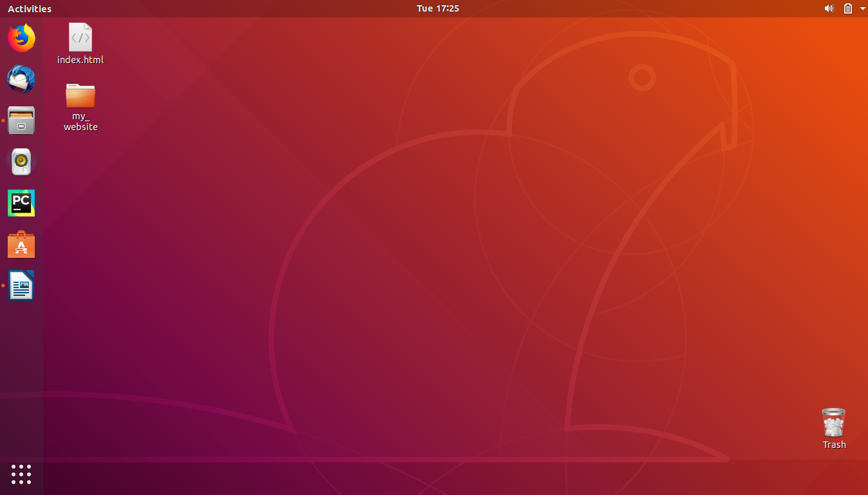Open the Tue 17:25 clock calendar menu
868x495 pixels.
(x=438, y=8)
